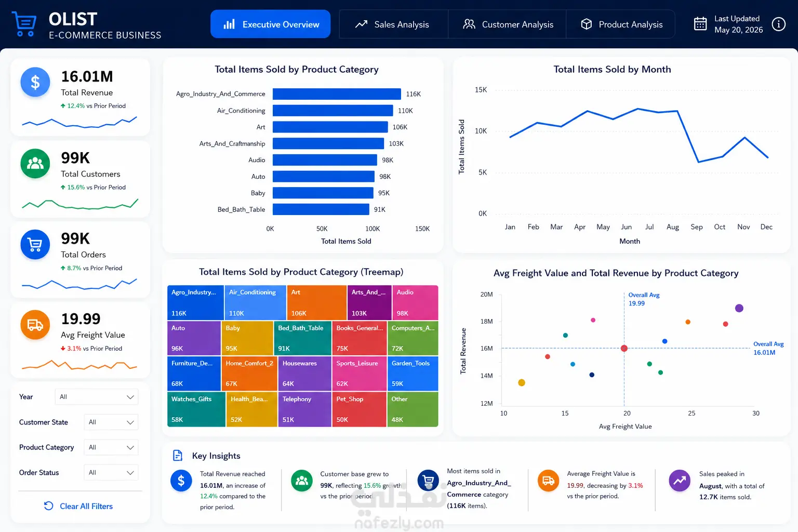Screen dimensions: 798x532
Task: Click the info icon beside Last Updated
Action: point(778,24)
